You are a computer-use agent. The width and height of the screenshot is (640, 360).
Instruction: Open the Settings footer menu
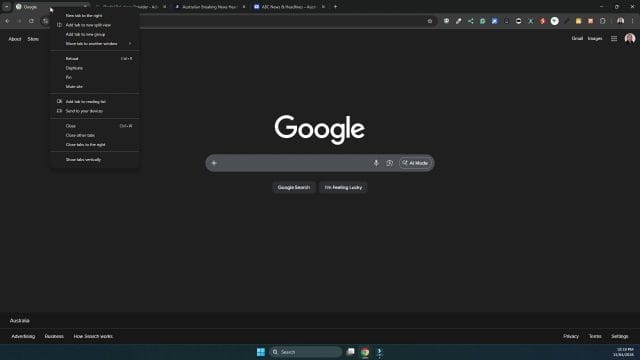(x=620, y=336)
